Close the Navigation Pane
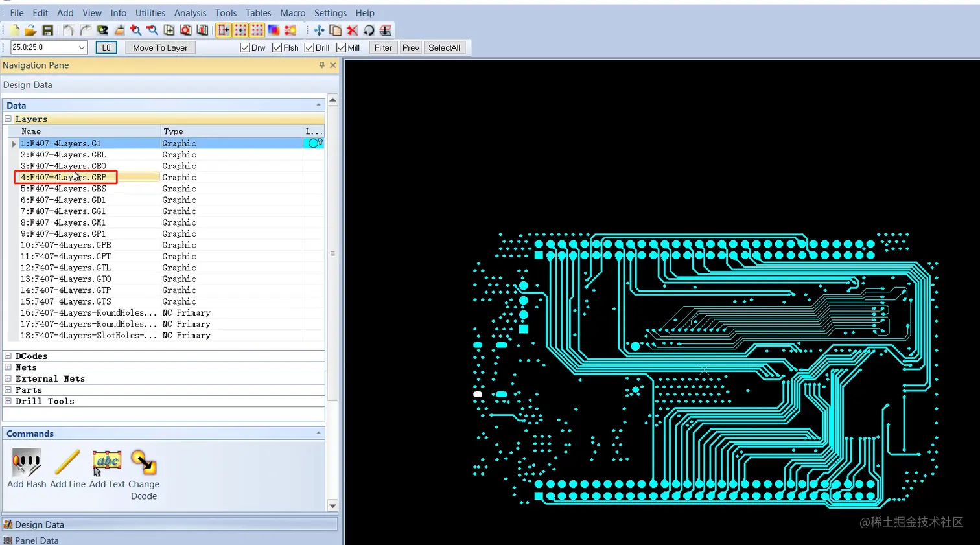980x545 pixels. click(x=333, y=65)
